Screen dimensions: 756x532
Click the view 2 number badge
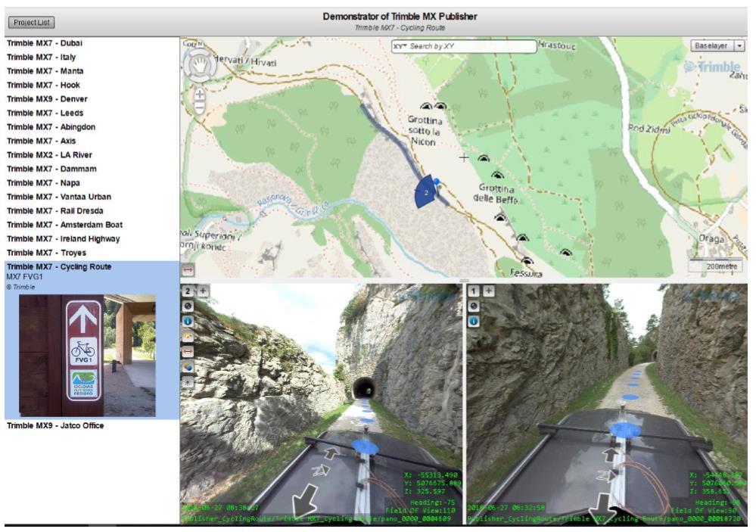point(188,291)
